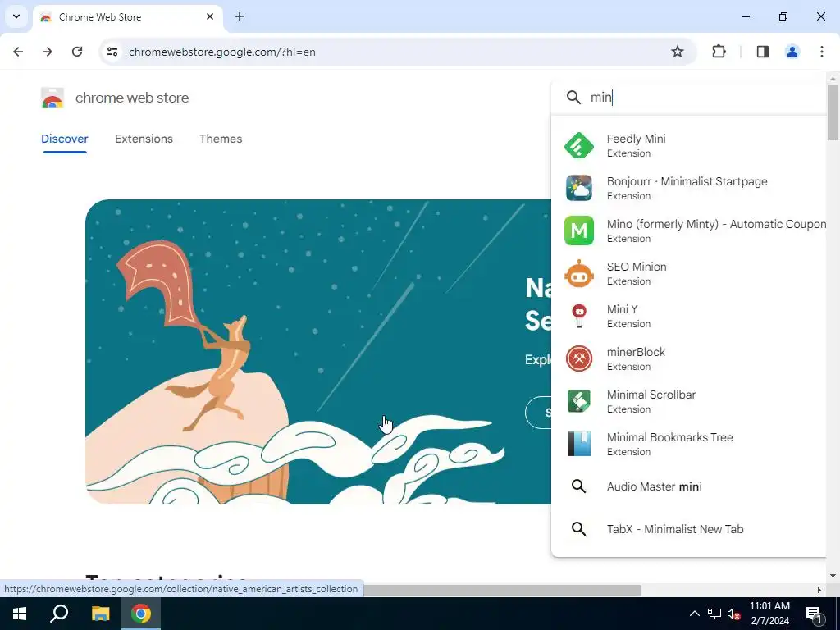840x630 pixels.
Task: Click the green Mino M icon
Action: tap(578, 231)
